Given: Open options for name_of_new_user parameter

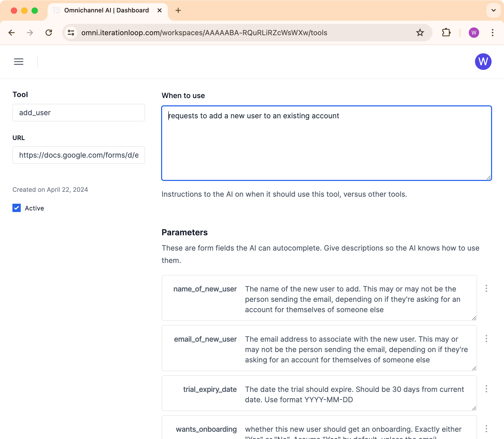Looking at the screenshot, I should pos(486,288).
